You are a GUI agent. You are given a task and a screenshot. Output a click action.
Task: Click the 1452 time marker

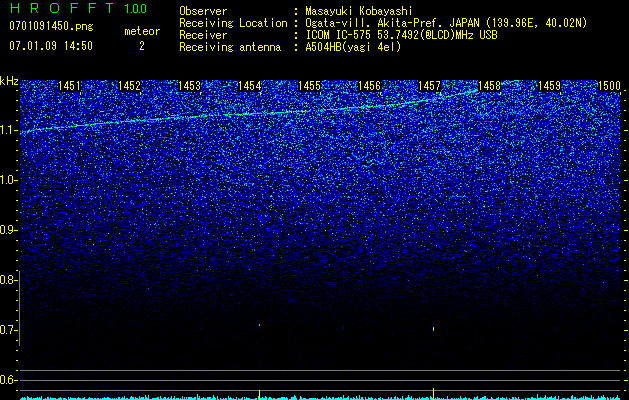pos(129,86)
